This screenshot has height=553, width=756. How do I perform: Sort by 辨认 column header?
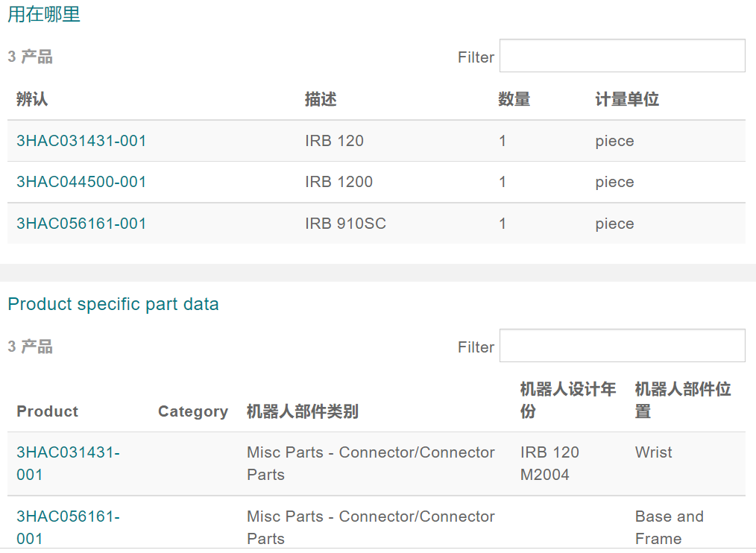point(32,99)
